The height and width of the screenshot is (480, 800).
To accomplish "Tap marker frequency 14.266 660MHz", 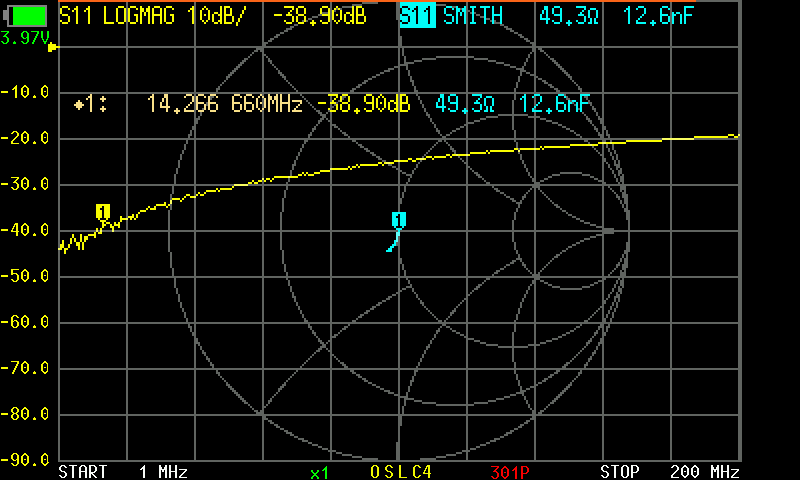I will [224, 104].
